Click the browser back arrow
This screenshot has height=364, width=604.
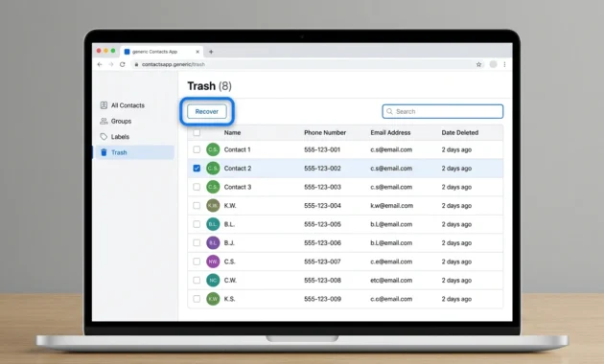100,64
